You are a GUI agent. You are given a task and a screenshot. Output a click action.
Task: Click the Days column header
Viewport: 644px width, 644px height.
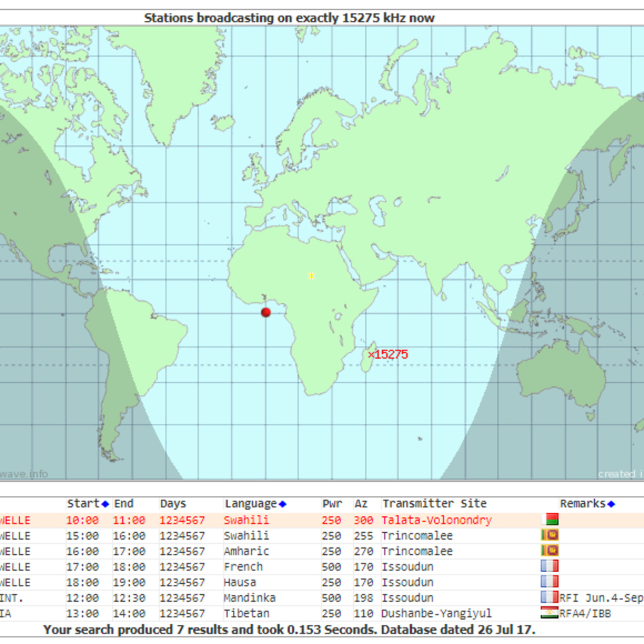coord(173,504)
